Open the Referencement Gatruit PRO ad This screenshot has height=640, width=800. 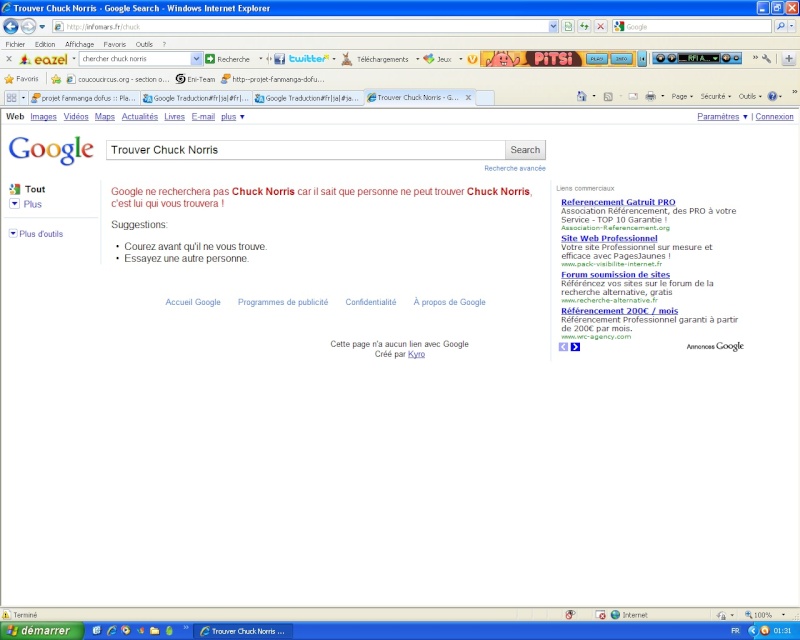(618, 202)
